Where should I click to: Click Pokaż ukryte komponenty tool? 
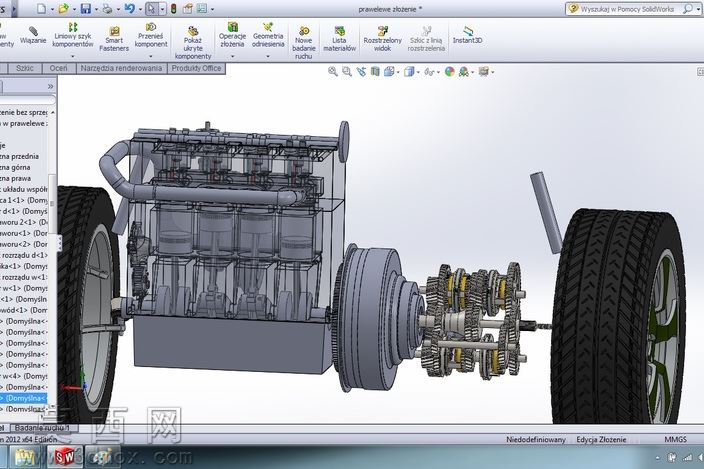click(193, 43)
